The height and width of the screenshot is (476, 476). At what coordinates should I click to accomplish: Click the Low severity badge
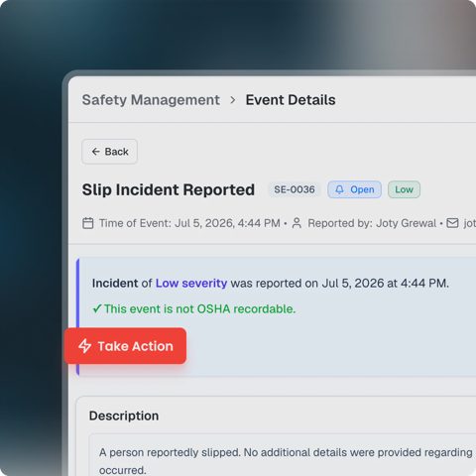(x=404, y=189)
